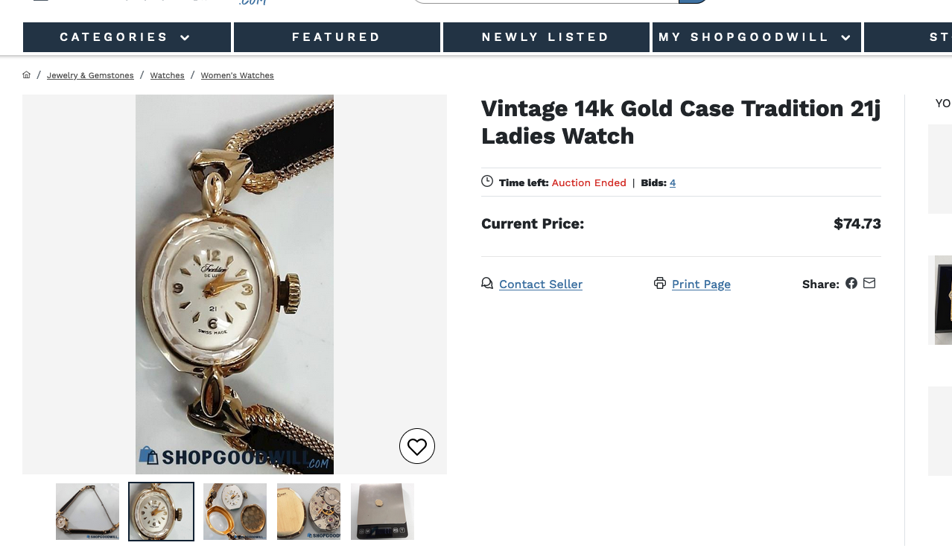The image size is (952, 560).
Task: Open the Newly Listed tab
Action: click(x=546, y=37)
